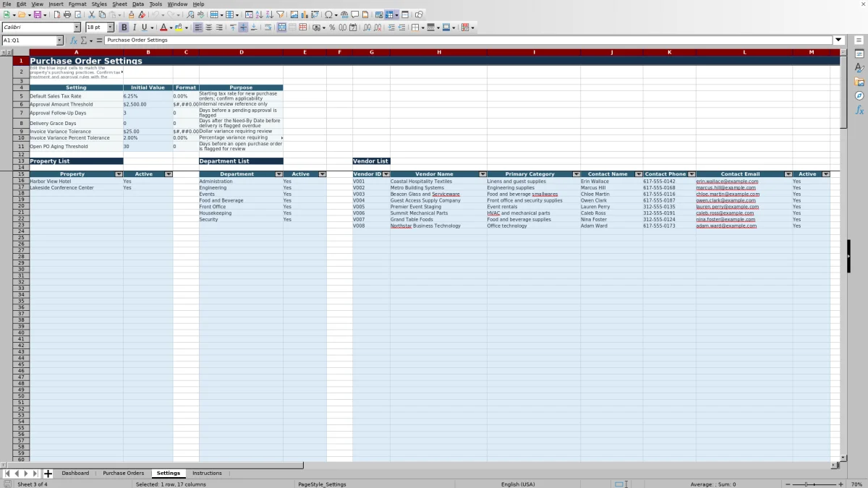The height and width of the screenshot is (488, 868).
Task: Click the Insert Special Character omega icon
Action: (x=329, y=14)
